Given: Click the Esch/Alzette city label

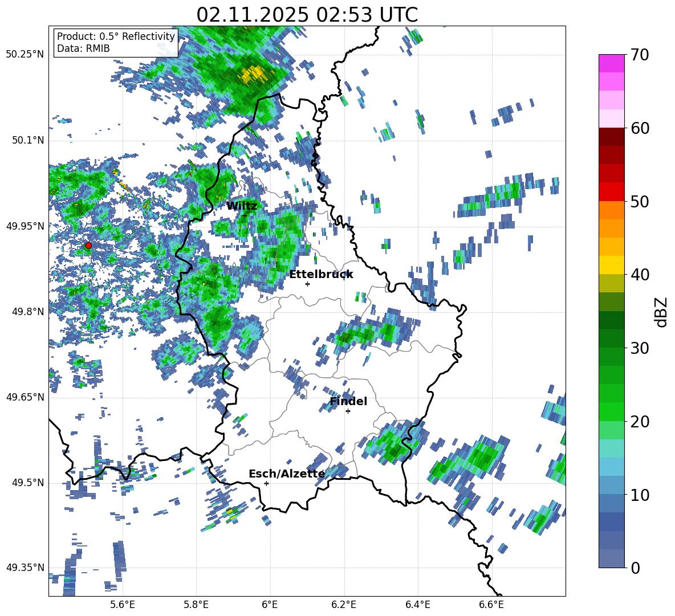Looking at the screenshot, I should pos(287,474).
